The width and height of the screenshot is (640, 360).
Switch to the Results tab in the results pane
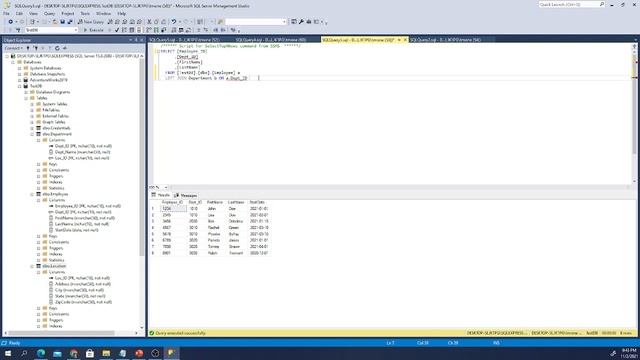[x=161, y=196]
